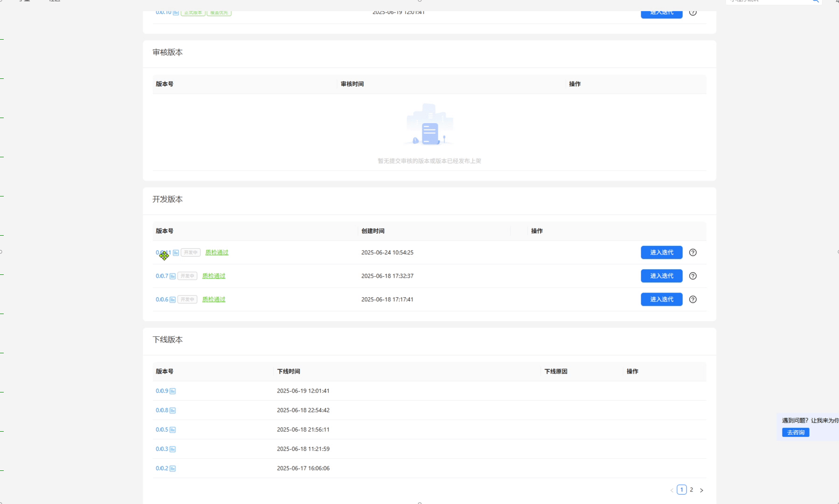
Task: Open the 质检通过 link for version 0.0.11
Action: (x=217, y=252)
